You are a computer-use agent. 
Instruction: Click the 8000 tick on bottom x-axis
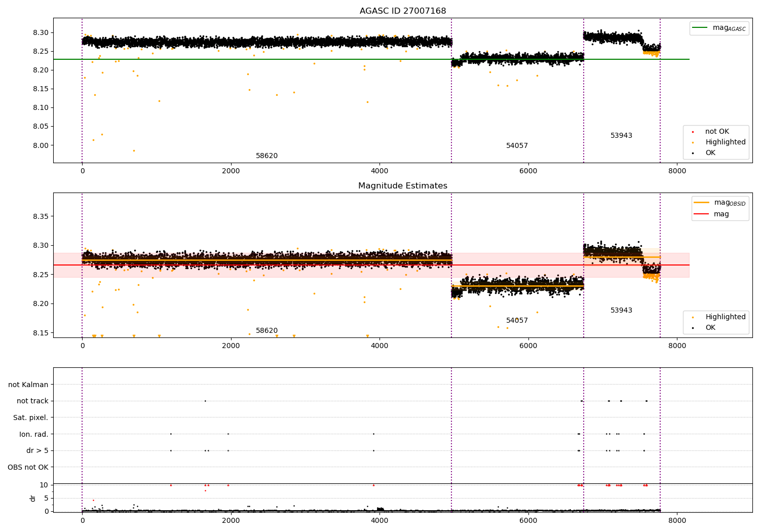[677, 520]
